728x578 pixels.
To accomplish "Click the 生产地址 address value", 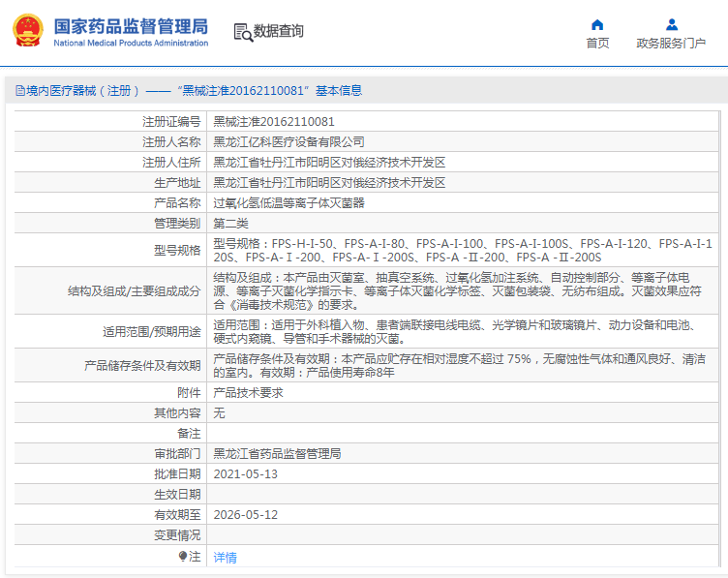I will [x=329, y=182].
